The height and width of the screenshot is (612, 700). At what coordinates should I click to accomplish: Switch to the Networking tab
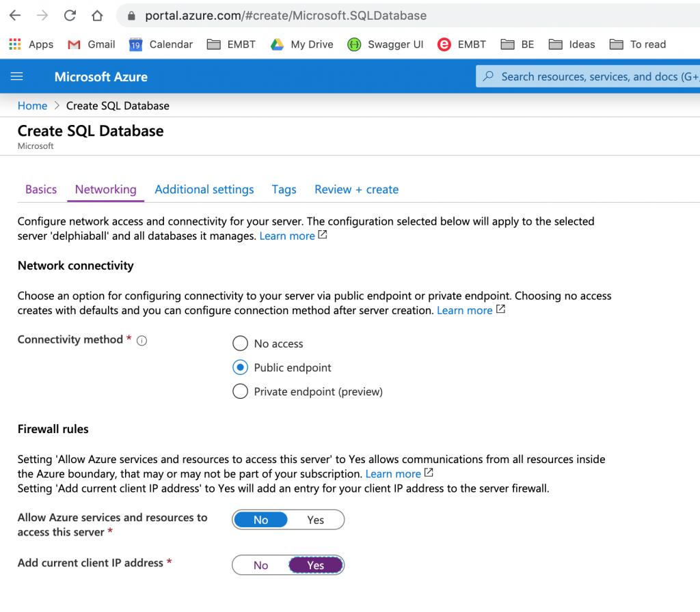tap(106, 190)
